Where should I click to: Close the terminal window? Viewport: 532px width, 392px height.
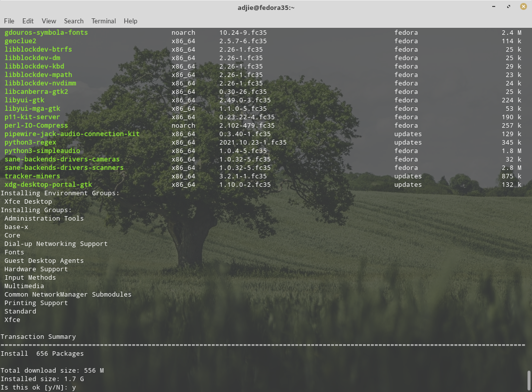coord(524,6)
